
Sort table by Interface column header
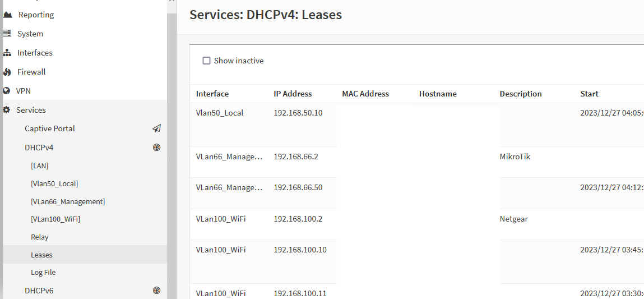click(x=212, y=94)
